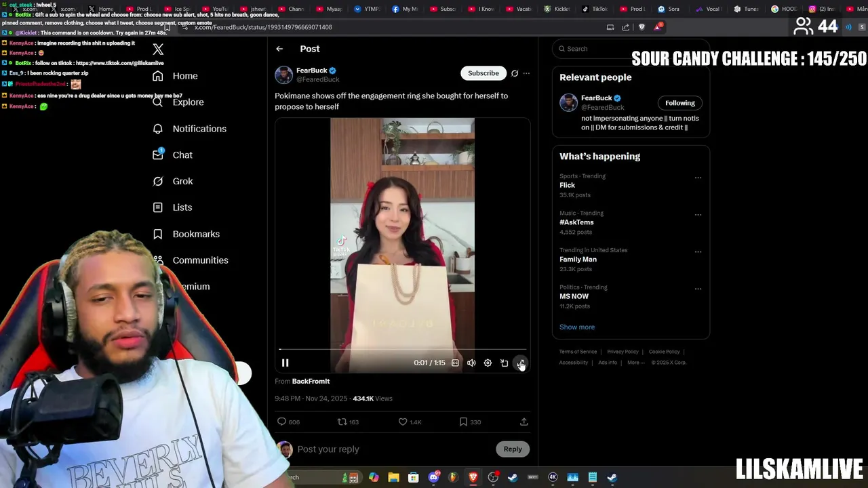Toggle captions on the video player

point(455,363)
